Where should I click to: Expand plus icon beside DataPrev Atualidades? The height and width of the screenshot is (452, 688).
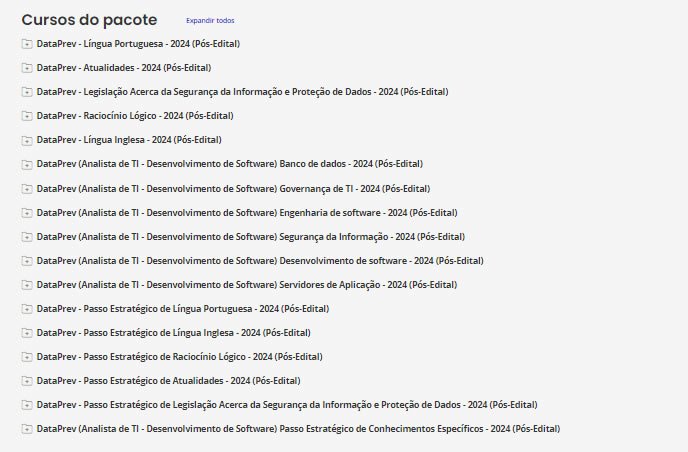click(x=27, y=68)
